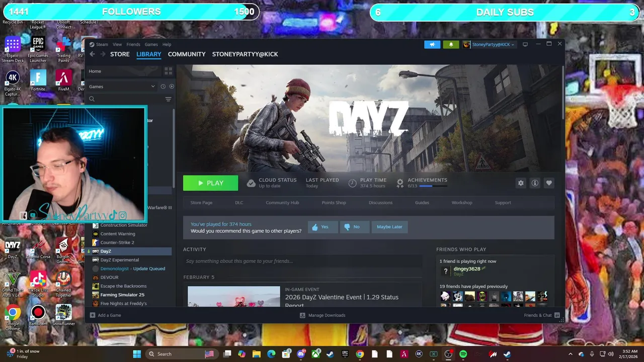Viewport: 644px width, 362px height.
Task: Open the Steam menu
Action: (99, 44)
